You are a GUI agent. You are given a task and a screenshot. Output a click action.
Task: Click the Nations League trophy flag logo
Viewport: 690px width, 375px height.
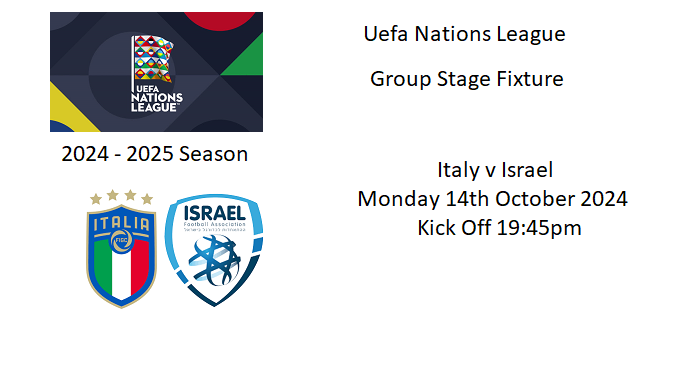point(153,59)
